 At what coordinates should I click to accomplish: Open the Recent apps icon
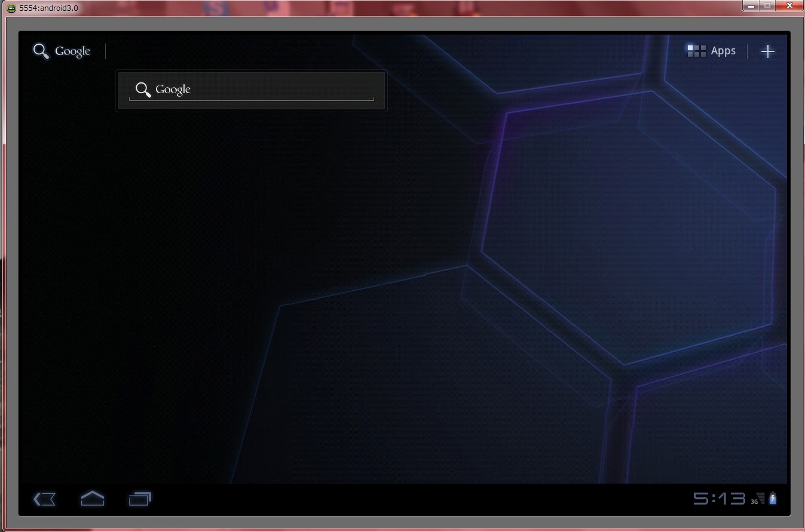140,499
